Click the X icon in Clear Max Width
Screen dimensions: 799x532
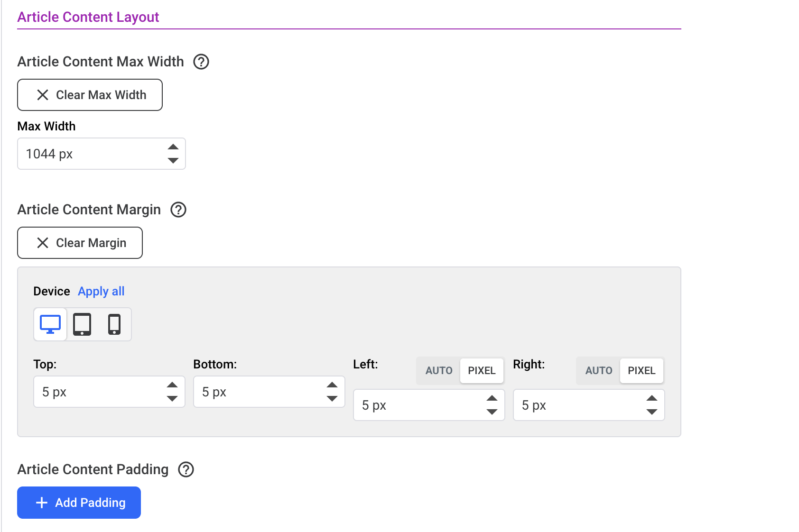pyautogui.click(x=43, y=95)
